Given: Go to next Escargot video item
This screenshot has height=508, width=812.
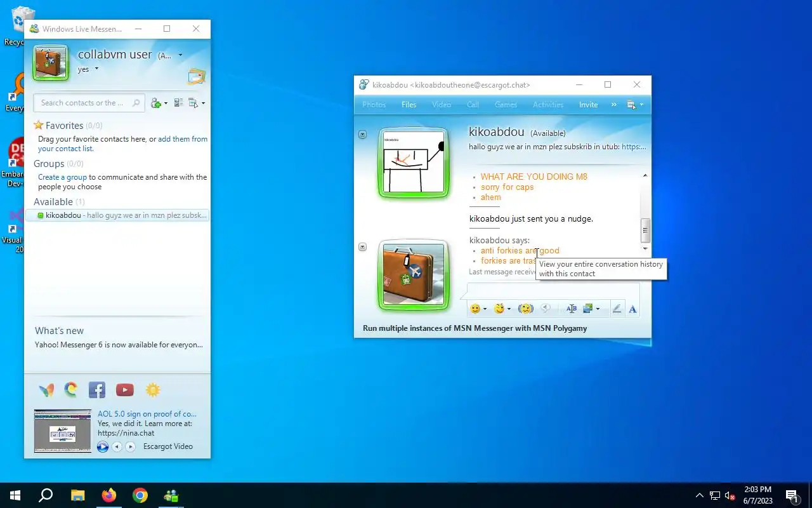Looking at the screenshot, I should click(130, 447).
